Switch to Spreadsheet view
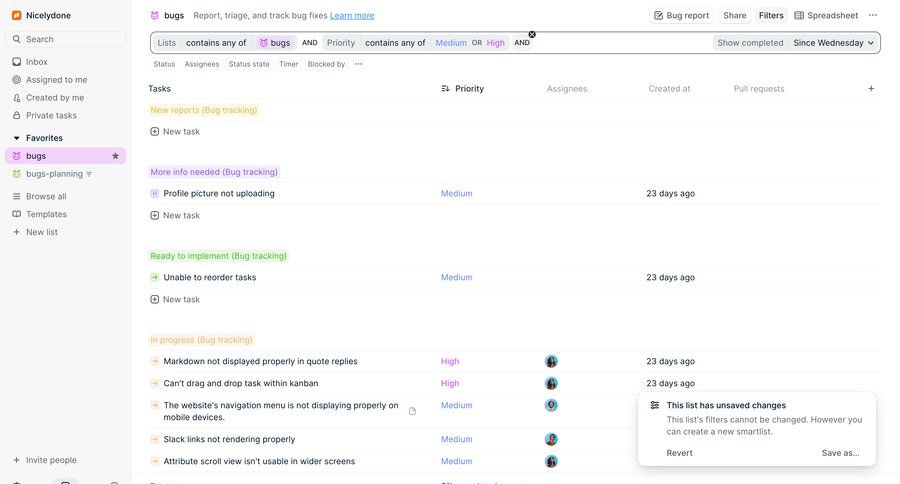Image resolution: width=900 pixels, height=484 pixels. coord(826,16)
